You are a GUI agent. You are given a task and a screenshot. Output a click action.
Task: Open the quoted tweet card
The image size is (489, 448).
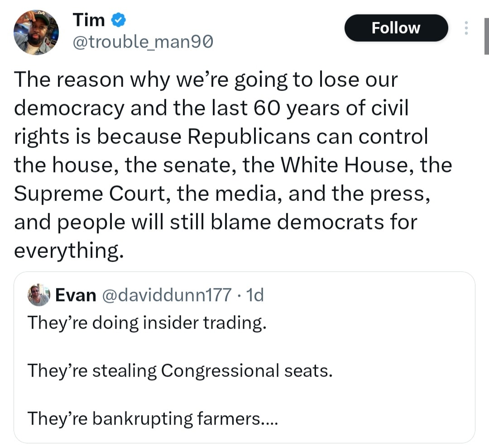244,357
